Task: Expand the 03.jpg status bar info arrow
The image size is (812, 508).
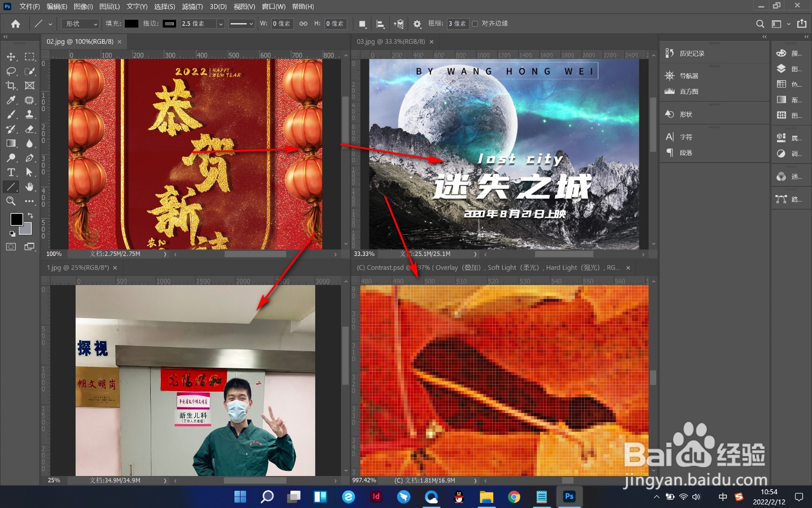Action: (x=475, y=254)
